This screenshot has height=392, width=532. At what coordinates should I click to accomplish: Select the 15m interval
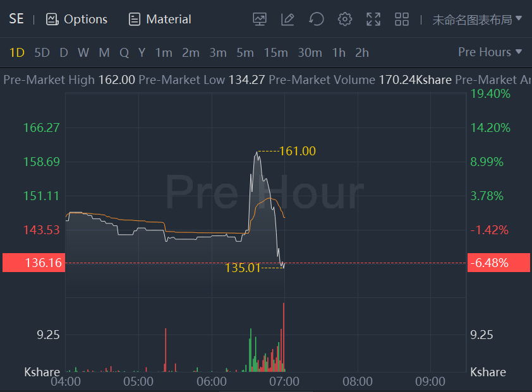coord(276,52)
